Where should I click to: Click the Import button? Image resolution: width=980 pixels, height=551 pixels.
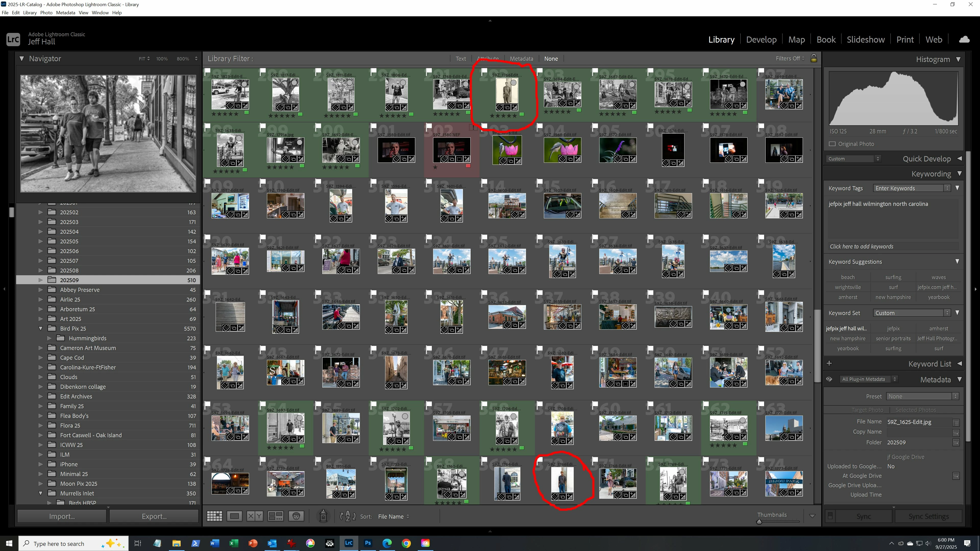click(x=62, y=516)
